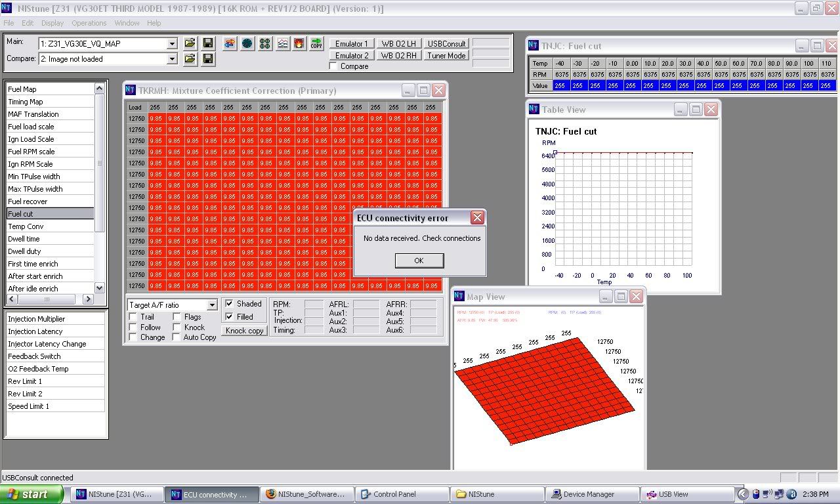Enable the Follow checkbox
Screen dimensions: 840x504
[x=133, y=327]
